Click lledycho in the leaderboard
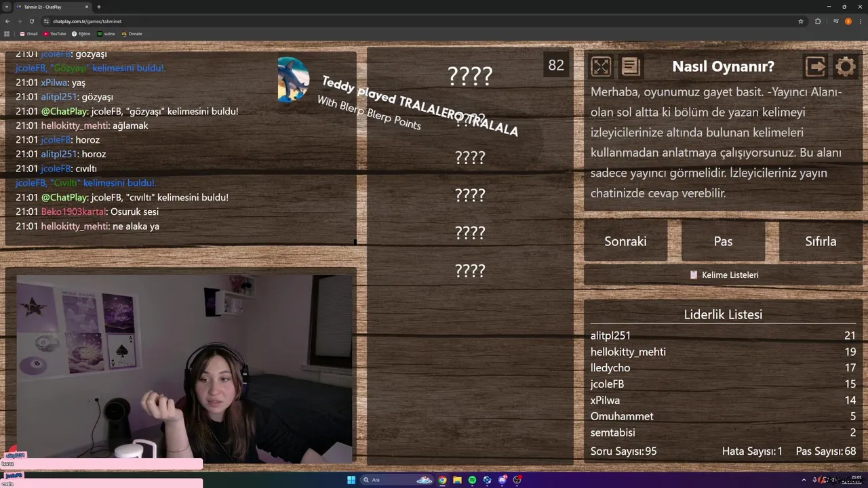868x488 pixels. 610,367
